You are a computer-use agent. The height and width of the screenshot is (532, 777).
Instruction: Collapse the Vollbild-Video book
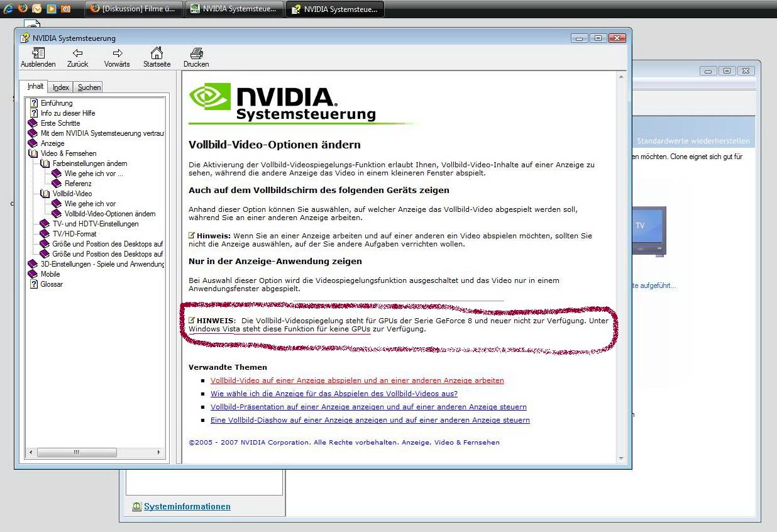[x=45, y=194]
